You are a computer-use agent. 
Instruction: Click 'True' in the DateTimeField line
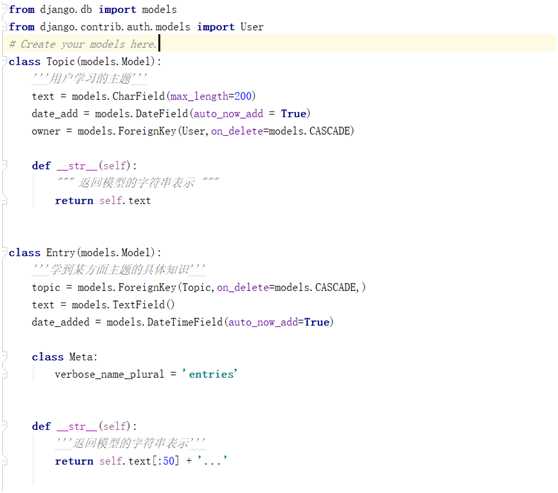tap(316, 322)
